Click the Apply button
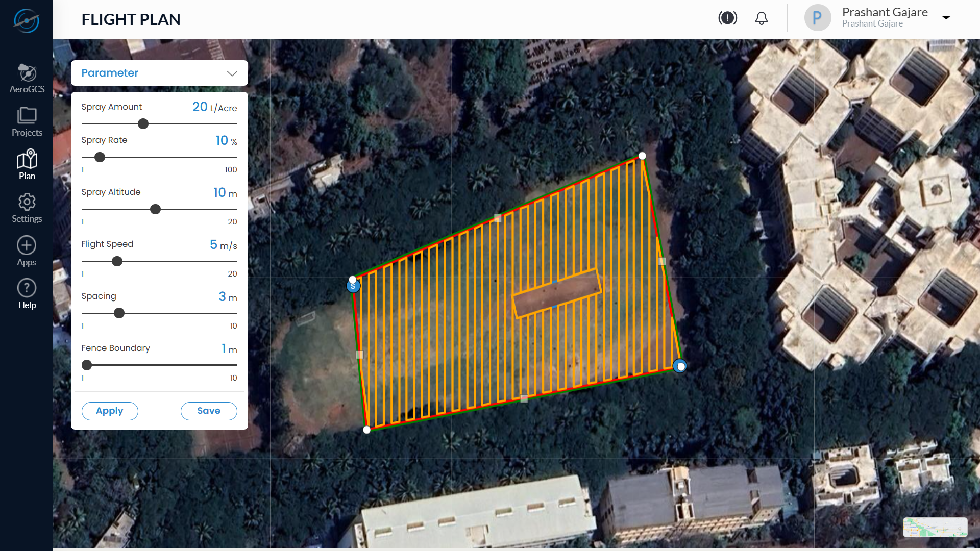The height and width of the screenshot is (551, 980). coord(110,411)
